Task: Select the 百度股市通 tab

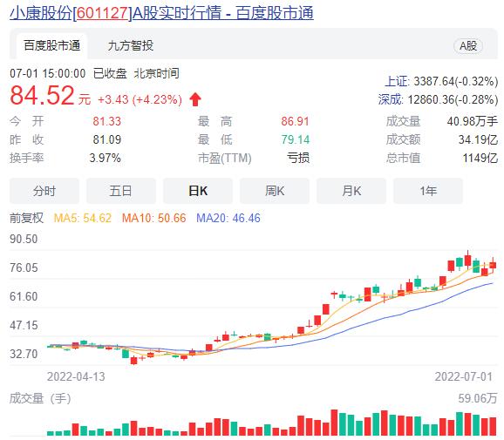Action: click(51, 45)
